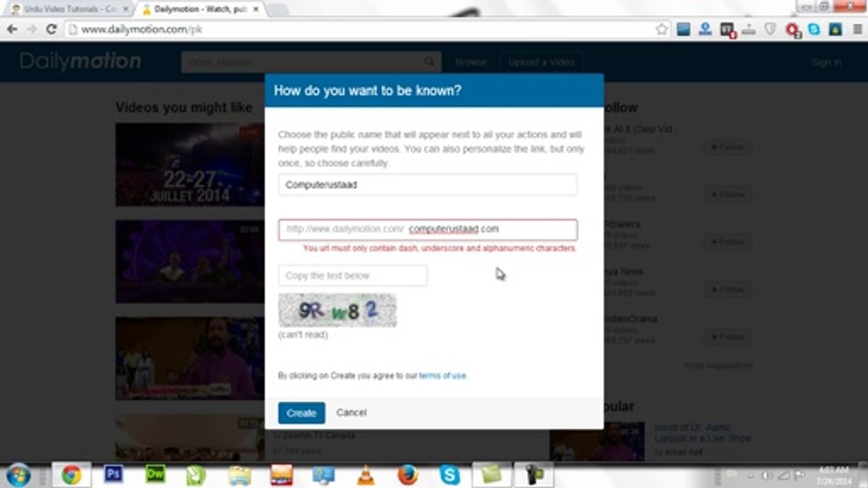
Task: Open the Browse menu in Dailymotion header
Action: click(x=471, y=62)
